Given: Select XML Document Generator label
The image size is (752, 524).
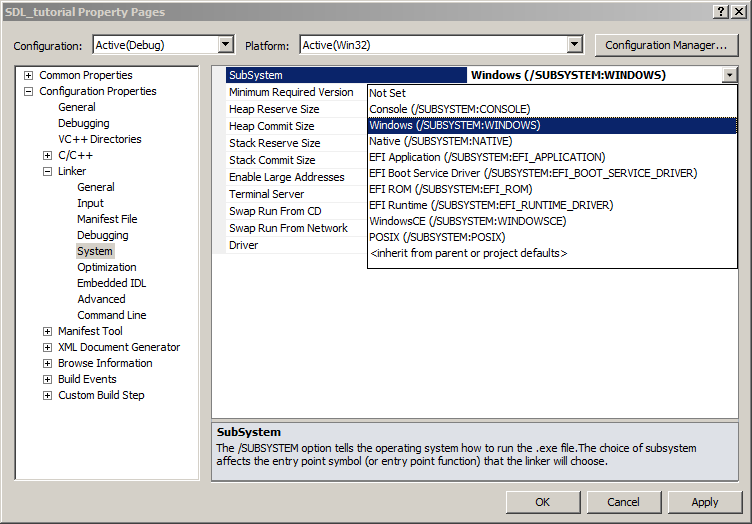Looking at the screenshot, I should pos(119,347).
